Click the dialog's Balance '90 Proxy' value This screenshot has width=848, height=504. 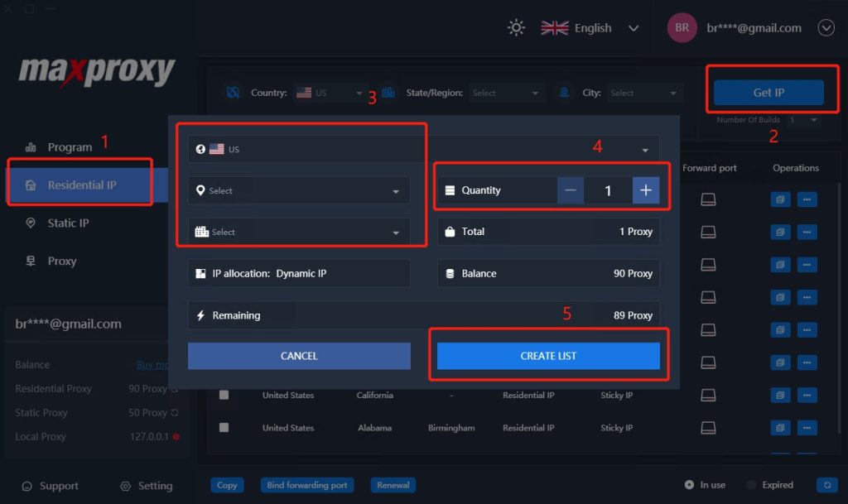pyautogui.click(x=633, y=273)
